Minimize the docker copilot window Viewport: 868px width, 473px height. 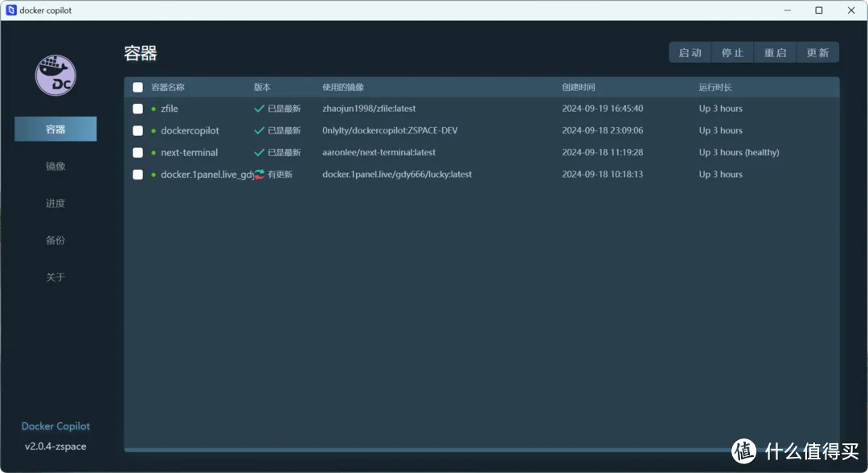pos(787,10)
